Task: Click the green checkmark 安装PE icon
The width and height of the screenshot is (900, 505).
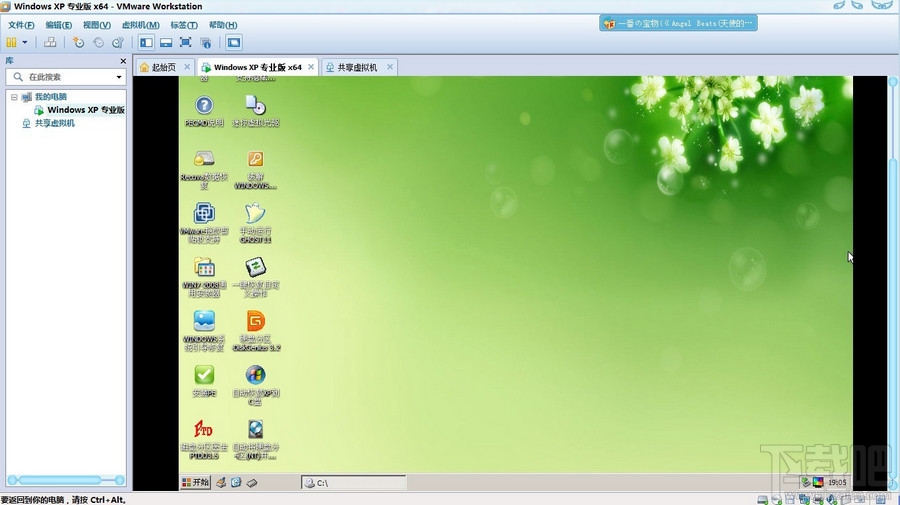Action: [204, 381]
